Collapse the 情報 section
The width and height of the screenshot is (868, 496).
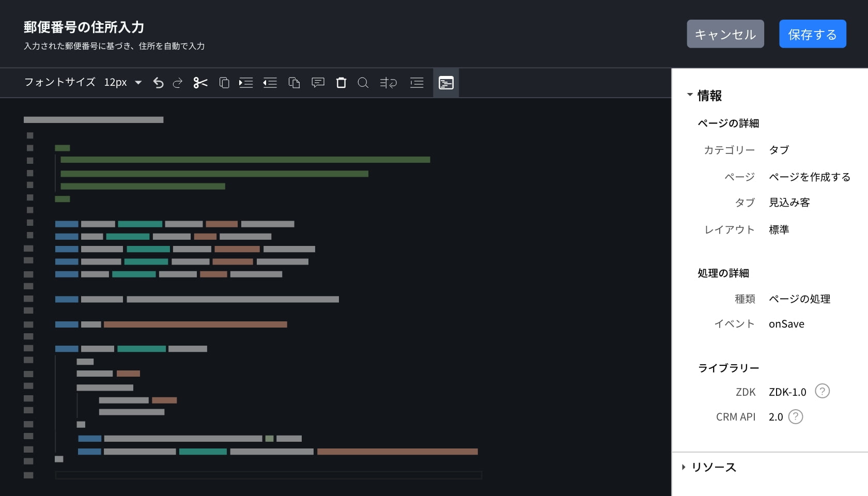tap(690, 95)
